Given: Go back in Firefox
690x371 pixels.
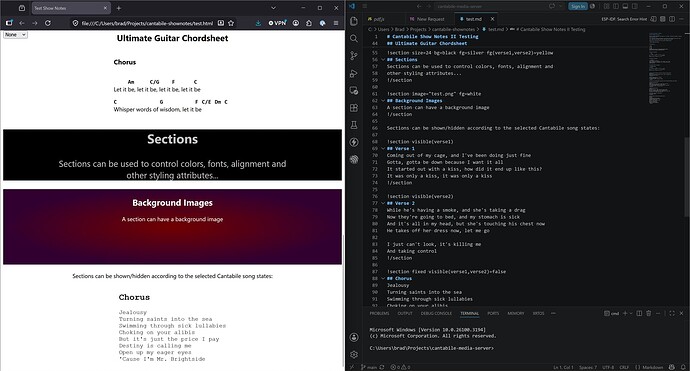Looking at the screenshot, I should pyautogui.click(x=22, y=23).
